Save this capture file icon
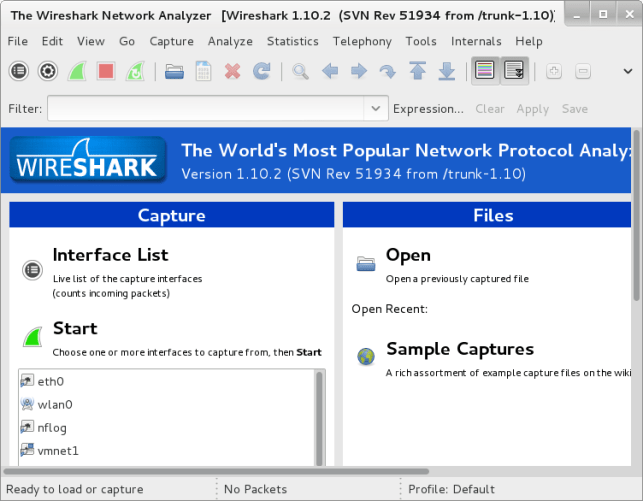Image resolution: width=643 pixels, height=501 pixels. (x=203, y=71)
